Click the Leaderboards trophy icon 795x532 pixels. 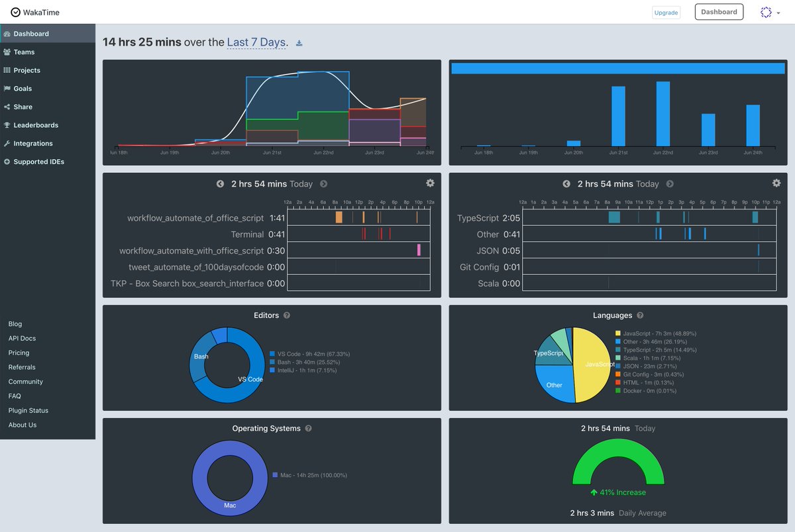(7, 125)
